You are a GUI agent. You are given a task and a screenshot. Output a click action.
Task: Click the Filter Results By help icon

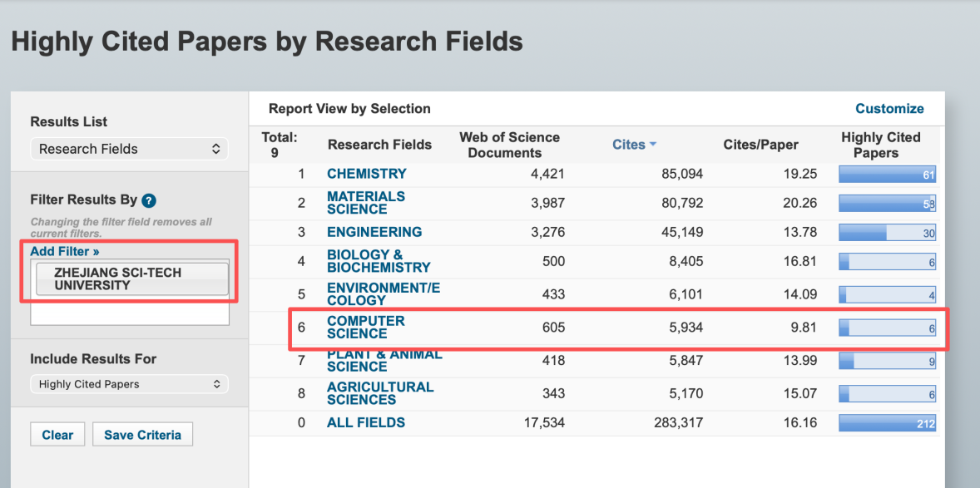click(x=149, y=200)
